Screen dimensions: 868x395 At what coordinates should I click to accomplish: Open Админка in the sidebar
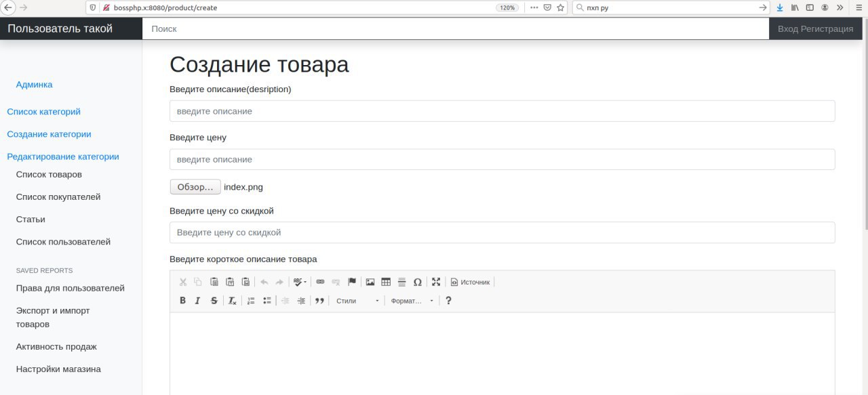click(x=34, y=85)
